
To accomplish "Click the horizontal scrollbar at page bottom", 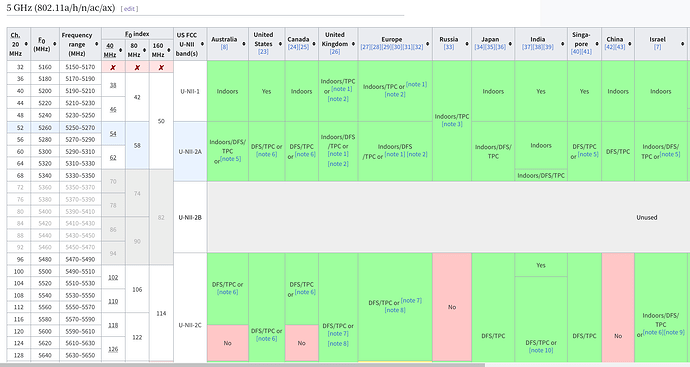I will (242, 365).
